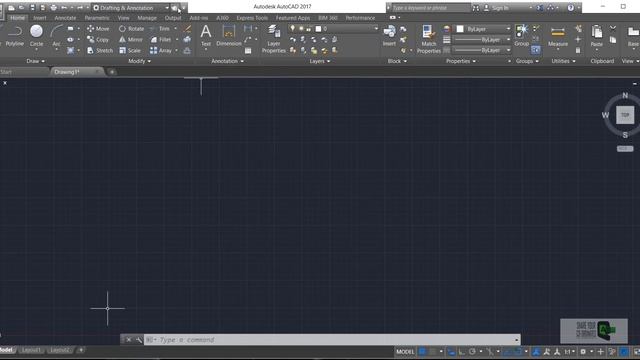640x360 pixels.
Task: Toggle the group selection button in Groups panel
Action: (536, 50)
